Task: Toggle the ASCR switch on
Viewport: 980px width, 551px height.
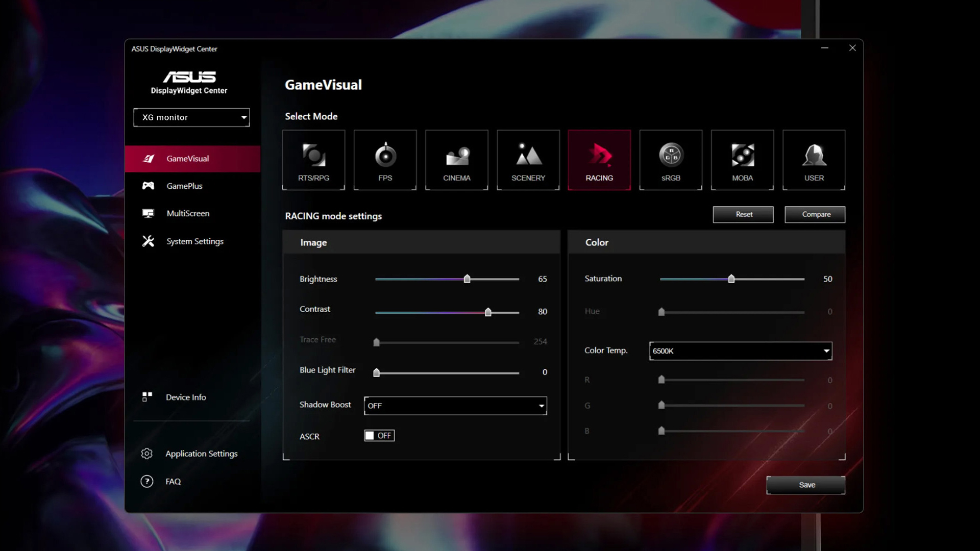Action: (x=379, y=435)
